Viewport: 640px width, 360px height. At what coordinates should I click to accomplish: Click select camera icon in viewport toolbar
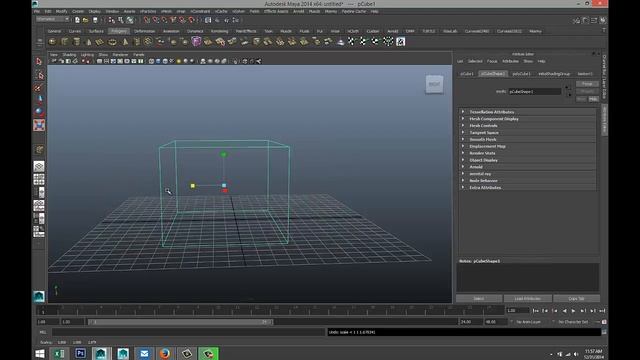pos(54,61)
